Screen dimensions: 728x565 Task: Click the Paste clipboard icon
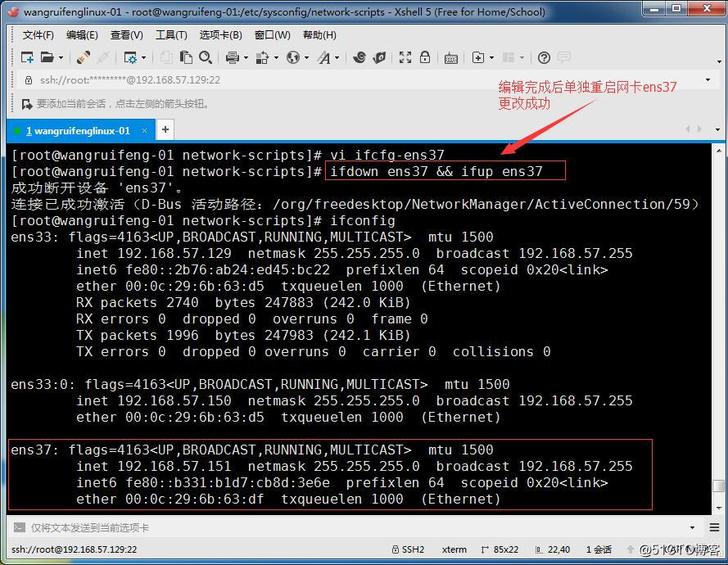186,57
